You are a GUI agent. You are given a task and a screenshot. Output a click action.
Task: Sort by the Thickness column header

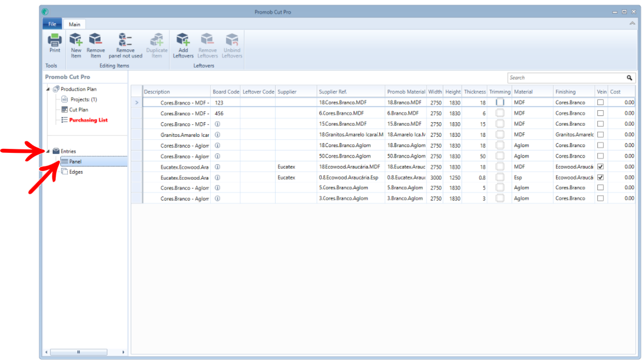[475, 91]
